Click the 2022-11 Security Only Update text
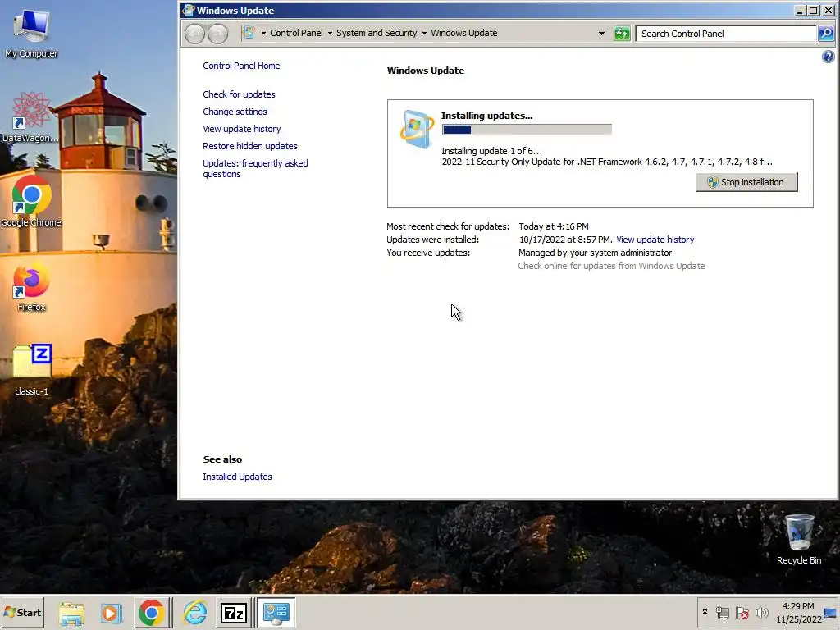 click(607, 162)
